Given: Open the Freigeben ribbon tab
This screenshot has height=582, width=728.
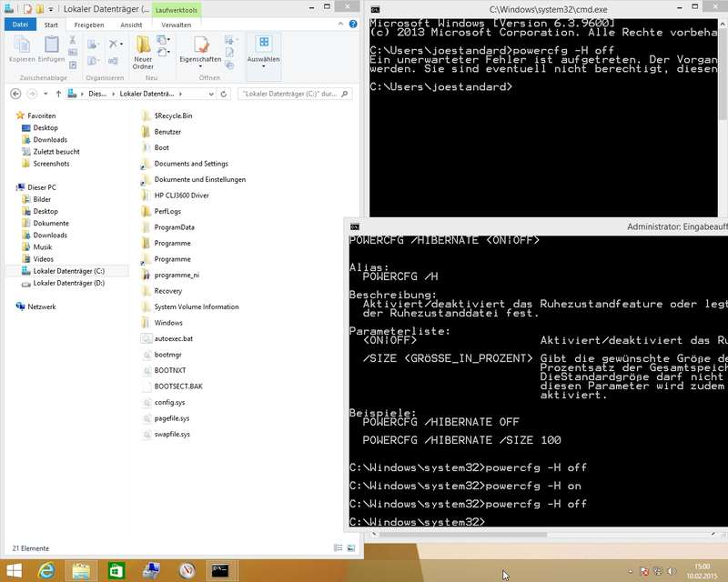Looking at the screenshot, I should click(x=89, y=25).
